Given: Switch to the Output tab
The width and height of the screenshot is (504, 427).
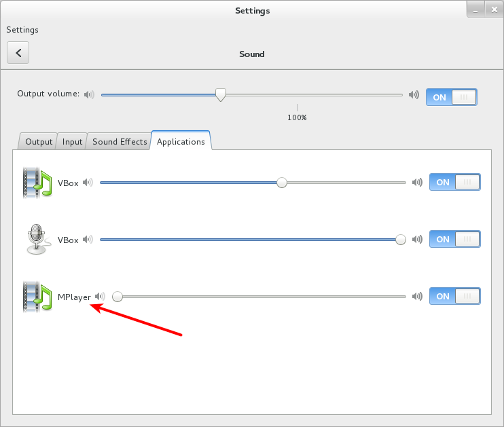Looking at the screenshot, I should tap(39, 142).
